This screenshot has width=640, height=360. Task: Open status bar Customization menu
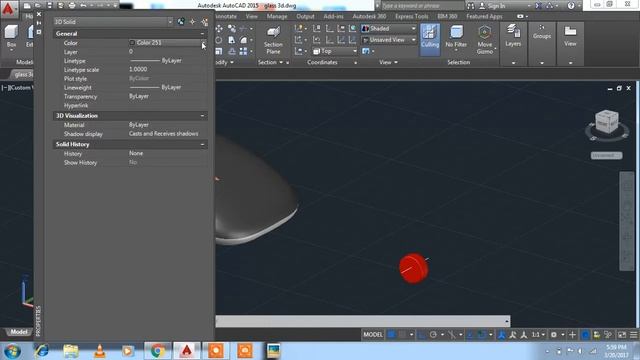point(633,335)
